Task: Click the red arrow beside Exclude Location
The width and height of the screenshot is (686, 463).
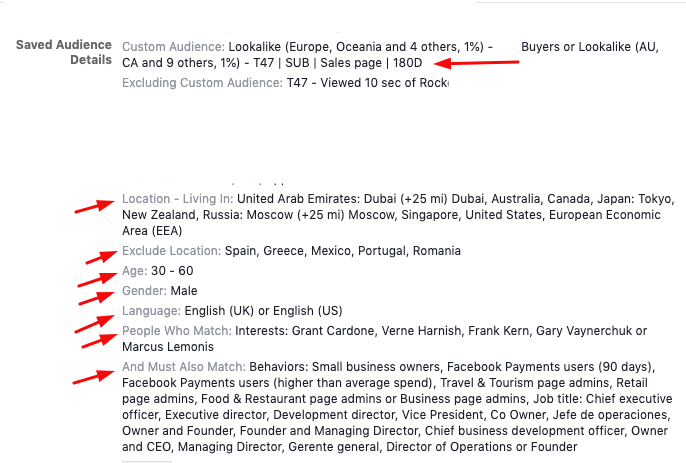Action: point(102,257)
